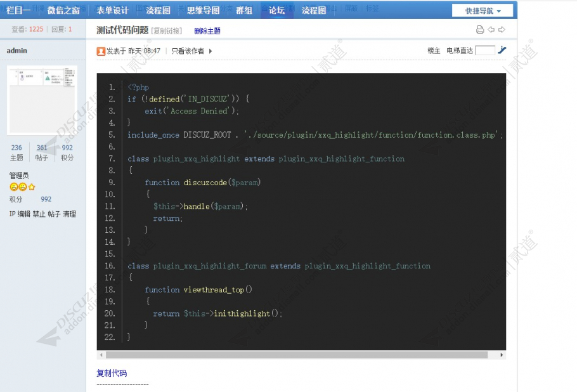
Task: Click the 清理 moderation link
Action: point(69,214)
